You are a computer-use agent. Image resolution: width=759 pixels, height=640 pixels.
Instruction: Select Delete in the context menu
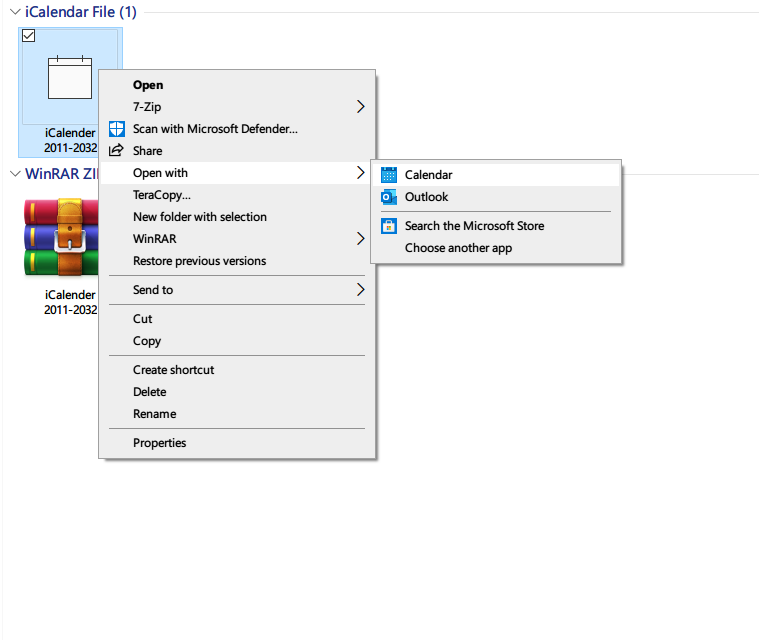(150, 392)
